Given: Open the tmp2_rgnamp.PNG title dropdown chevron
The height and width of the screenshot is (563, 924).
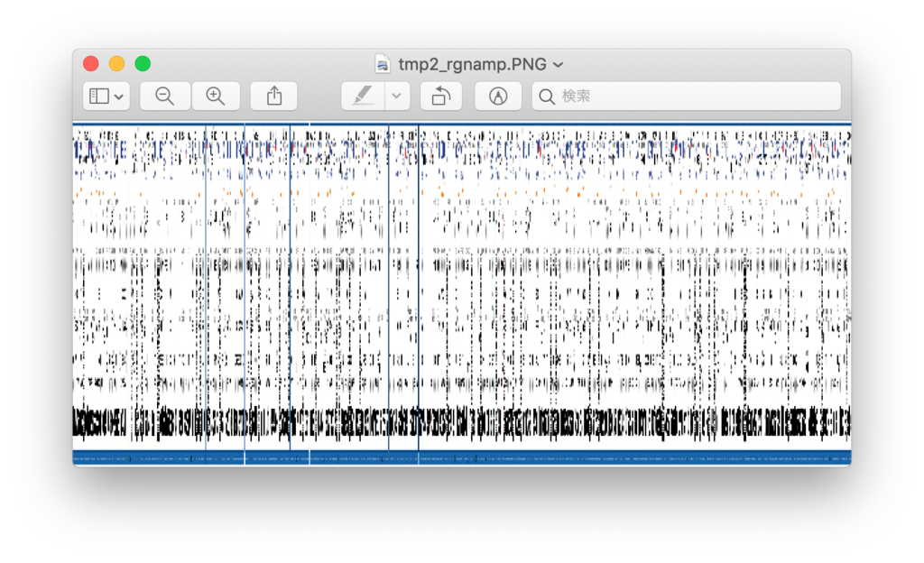Looking at the screenshot, I should 558,65.
